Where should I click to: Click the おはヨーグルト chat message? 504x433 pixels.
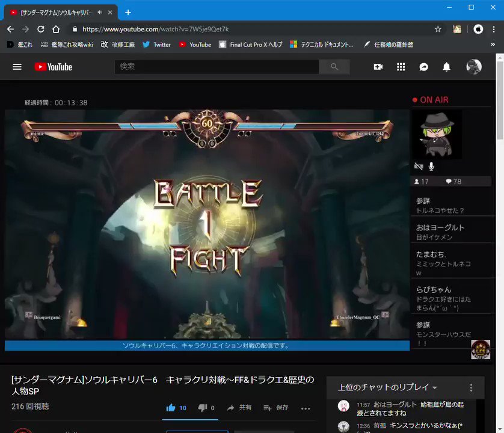[405, 408]
